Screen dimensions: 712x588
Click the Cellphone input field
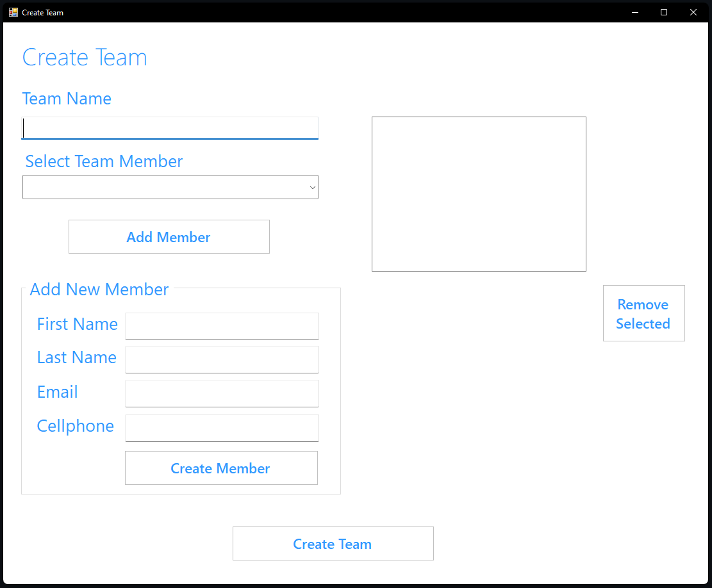click(x=222, y=427)
